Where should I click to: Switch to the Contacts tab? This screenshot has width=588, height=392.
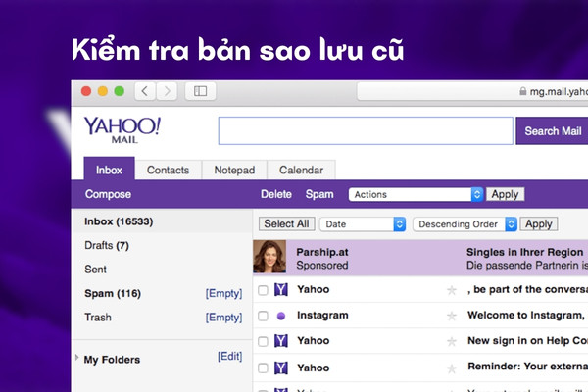click(168, 170)
